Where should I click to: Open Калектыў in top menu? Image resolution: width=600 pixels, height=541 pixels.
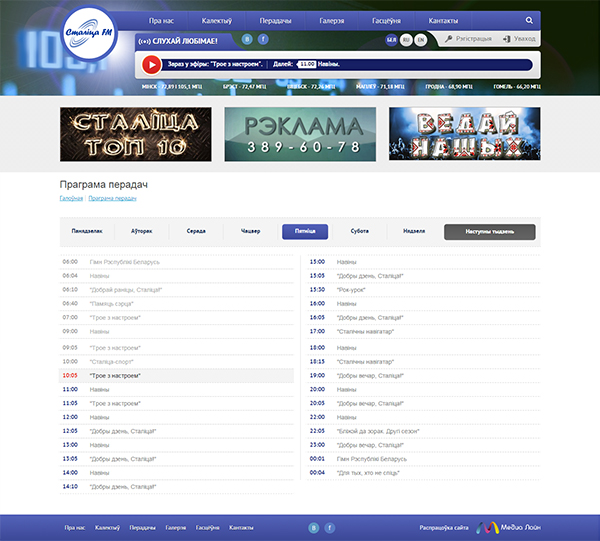pos(217,21)
